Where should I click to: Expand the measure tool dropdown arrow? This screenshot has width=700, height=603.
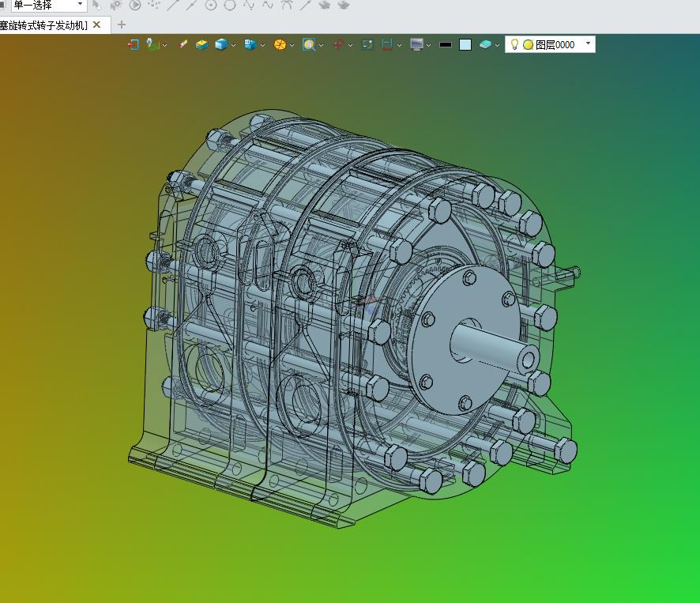(x=399, y=45)
